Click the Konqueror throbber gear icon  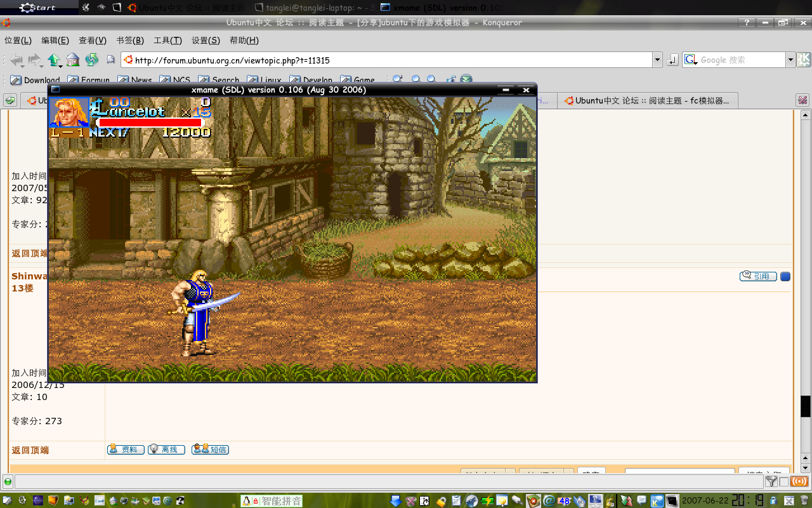804,60
